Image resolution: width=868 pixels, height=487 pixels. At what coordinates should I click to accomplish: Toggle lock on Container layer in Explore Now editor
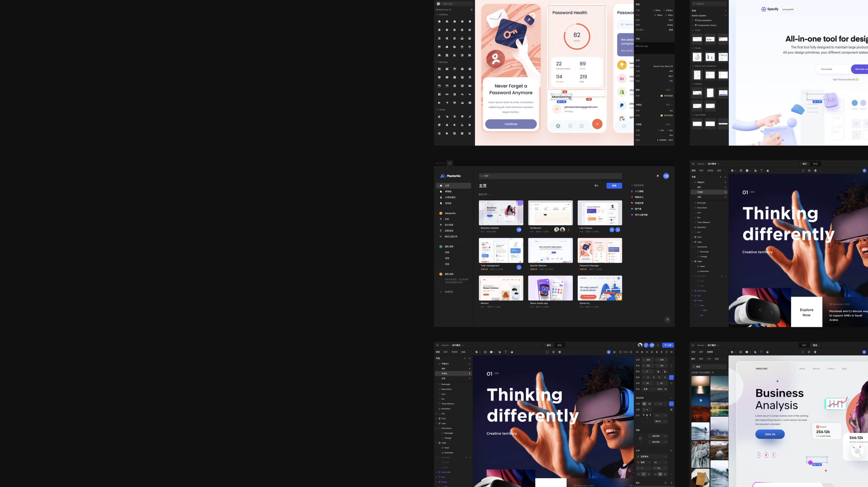pyautogui.click(x=722, y=276)
